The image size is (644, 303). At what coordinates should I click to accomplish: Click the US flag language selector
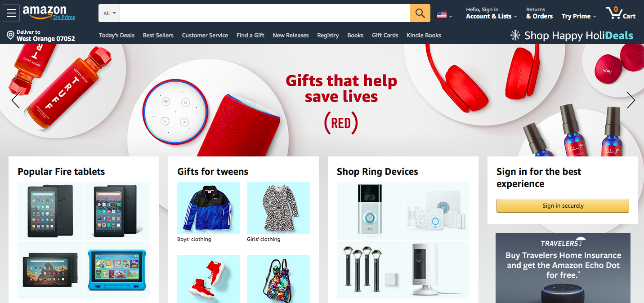pos(444,15)
